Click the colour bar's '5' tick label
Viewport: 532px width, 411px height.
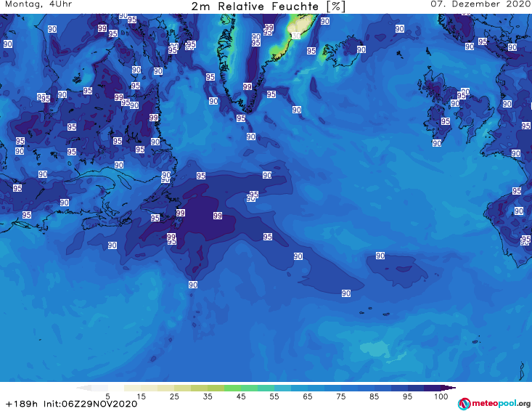[107, 396]
